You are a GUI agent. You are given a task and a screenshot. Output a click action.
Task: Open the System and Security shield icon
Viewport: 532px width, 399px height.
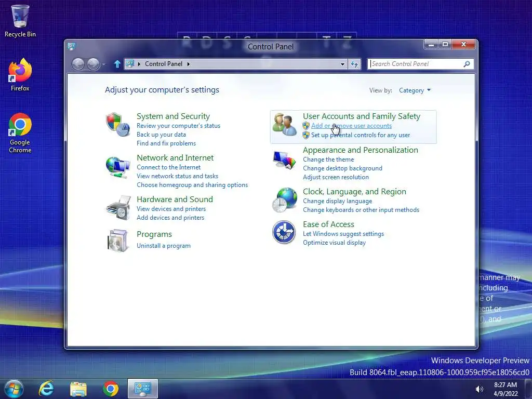tap(117, 125)
